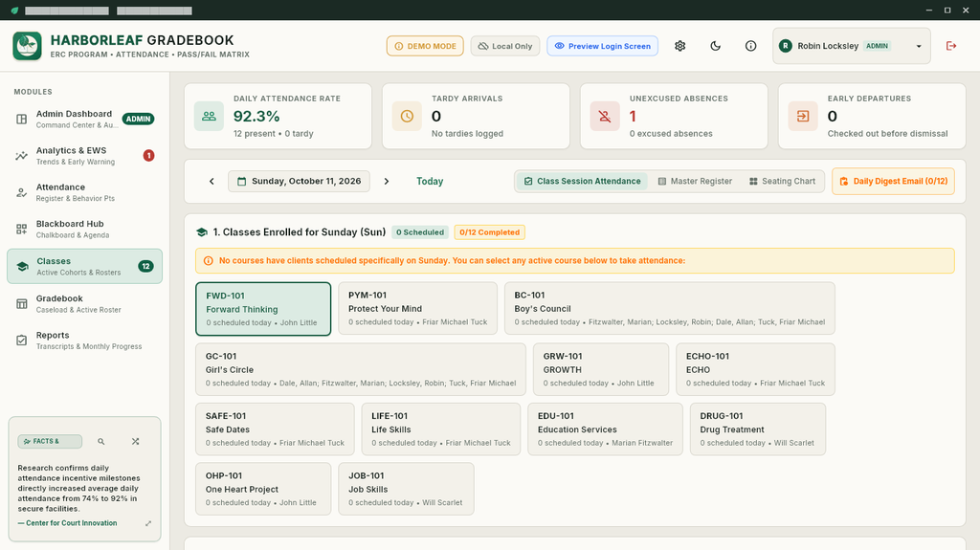Go to previous day with left chevron
This screenshot has width=980, height=550.
[212, 181]
